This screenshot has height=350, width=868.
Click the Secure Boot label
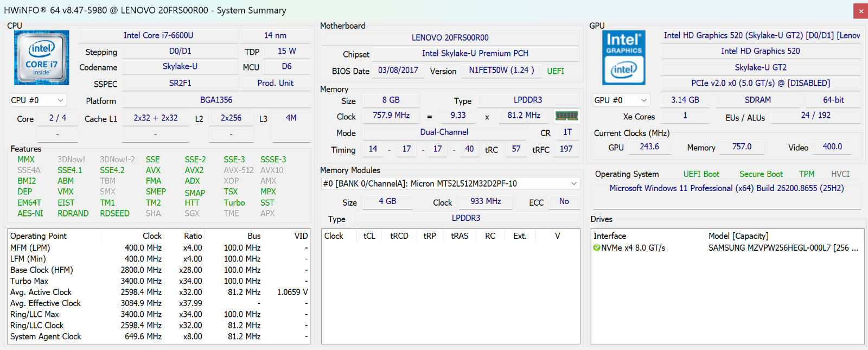(x=761, y=174)
